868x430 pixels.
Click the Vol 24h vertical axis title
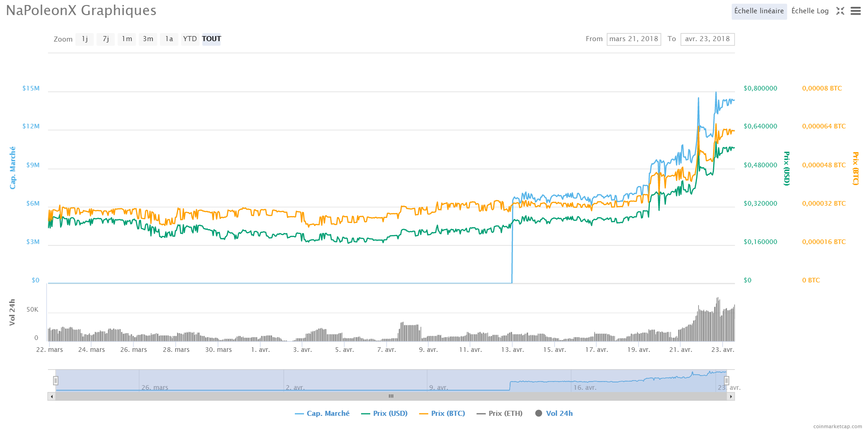tap(12, 313)
